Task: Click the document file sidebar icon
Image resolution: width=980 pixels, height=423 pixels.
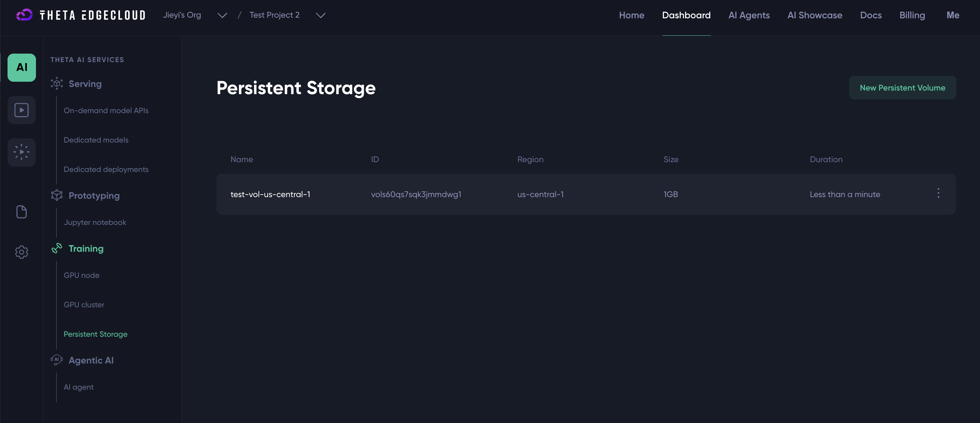Action: click(x=22, y=212)
